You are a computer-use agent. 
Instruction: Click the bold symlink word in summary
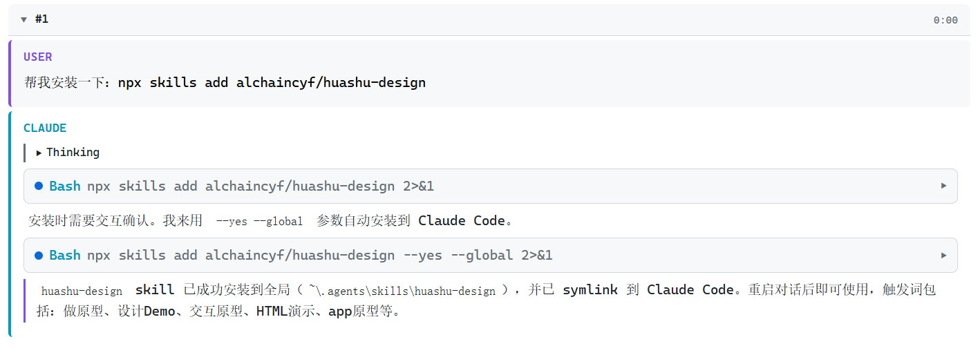(590, 290)
